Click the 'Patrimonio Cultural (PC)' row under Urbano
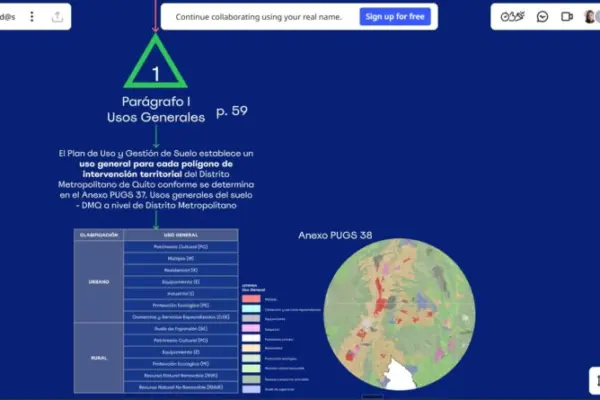 180,245
